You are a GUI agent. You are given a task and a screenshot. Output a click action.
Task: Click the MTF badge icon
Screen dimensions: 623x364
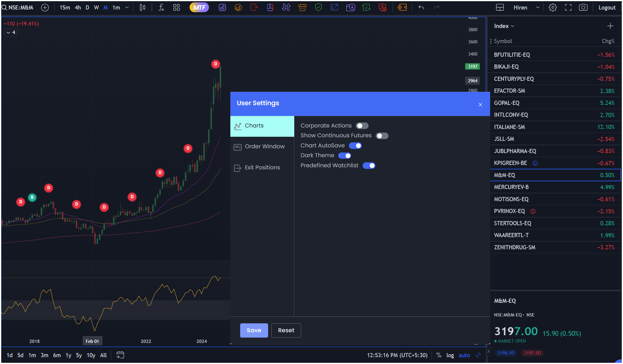(199, 7)
